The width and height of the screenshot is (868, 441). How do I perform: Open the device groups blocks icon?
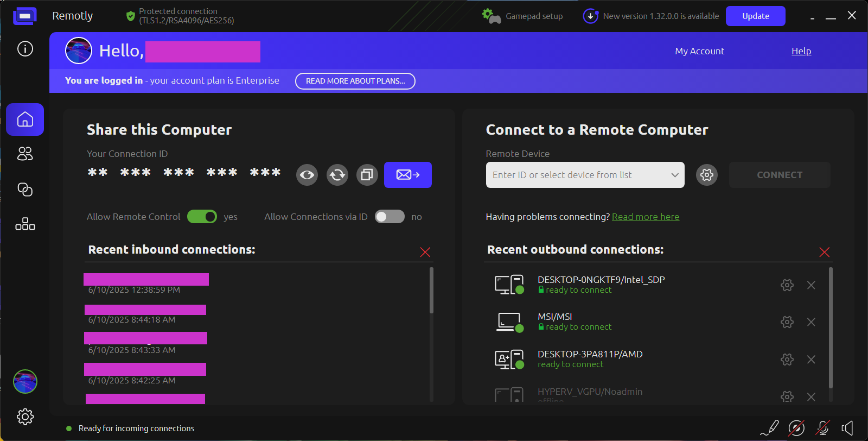[x=25, y=224]
